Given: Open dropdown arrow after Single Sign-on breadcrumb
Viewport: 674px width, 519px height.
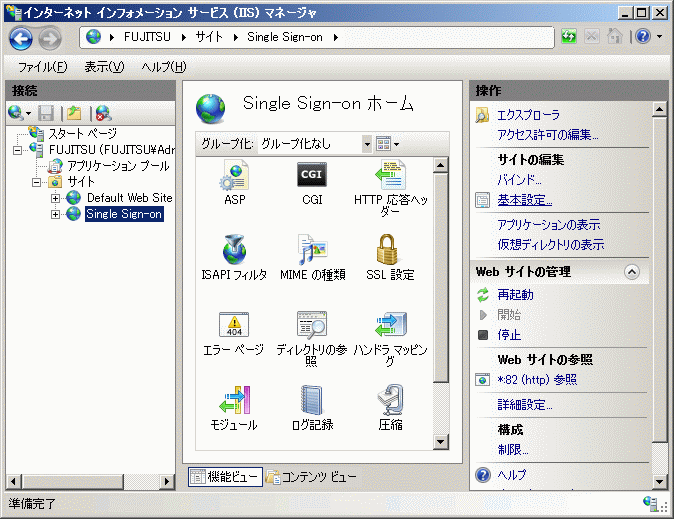Looking at the screenshot, I should [336, 37].
